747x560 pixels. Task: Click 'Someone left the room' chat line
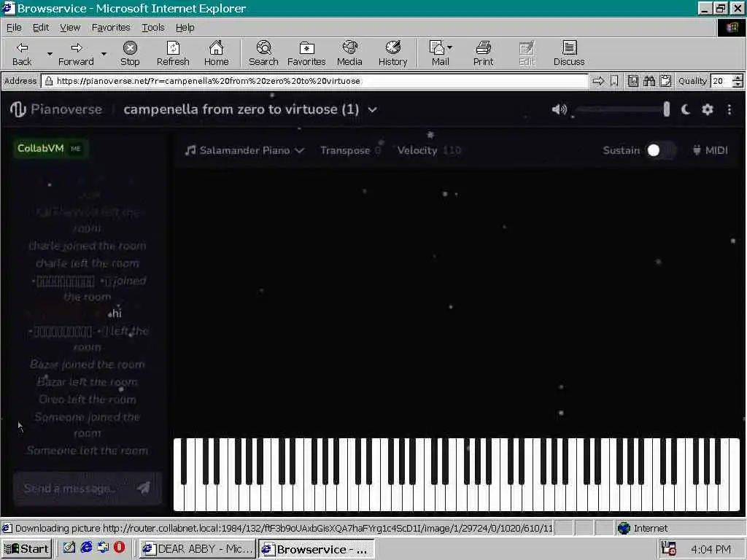point(88,451)
